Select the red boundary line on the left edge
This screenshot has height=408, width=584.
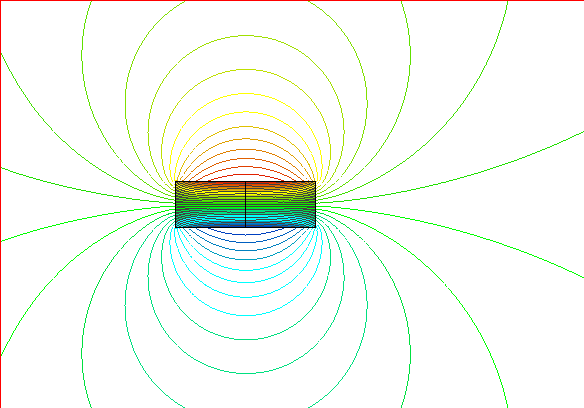(1, 204)
